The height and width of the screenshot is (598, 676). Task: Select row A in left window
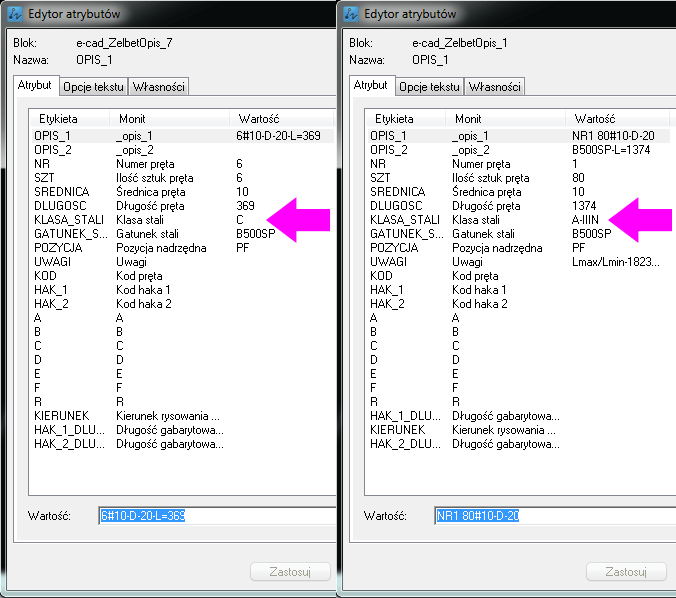pos(182,318)
